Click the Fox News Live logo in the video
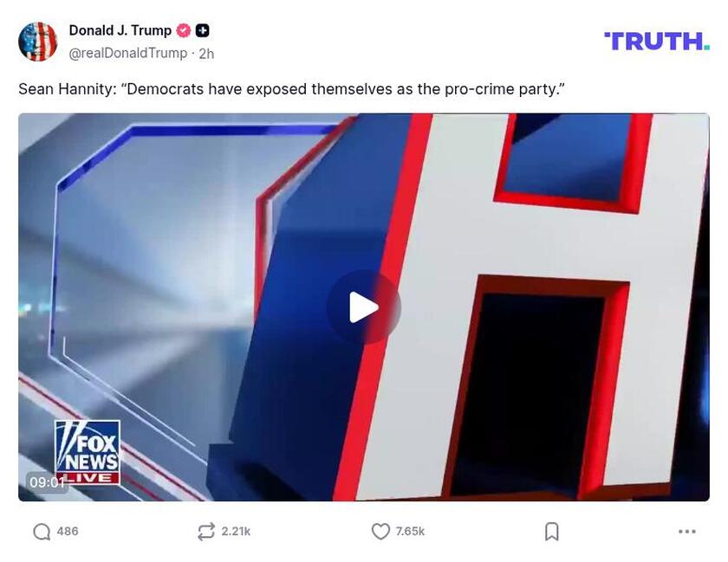The height and width of the screenshot is (562, 728). [87, 450]
